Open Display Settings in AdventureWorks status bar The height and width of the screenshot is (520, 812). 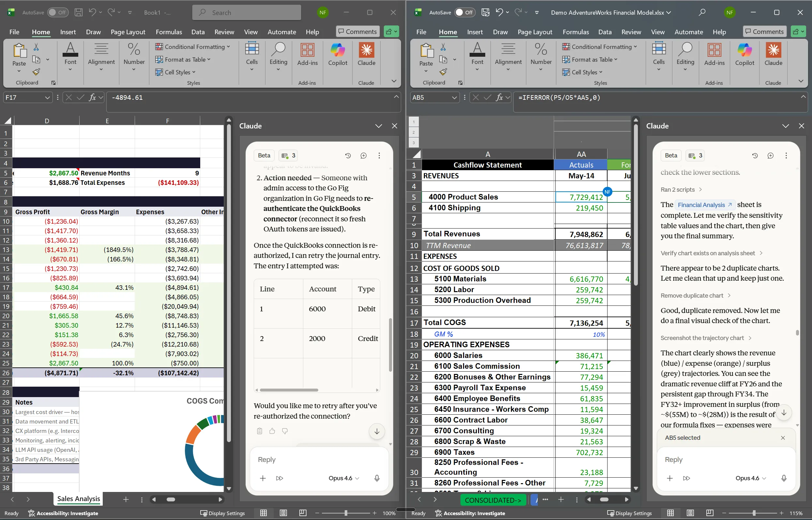pyautogui.click(x=629, y=513)
